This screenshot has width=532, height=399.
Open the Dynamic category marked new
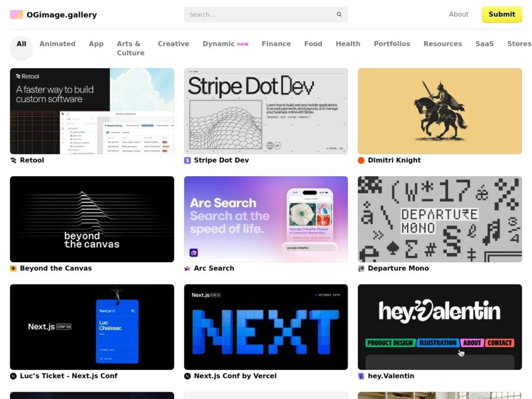point(225,44)
